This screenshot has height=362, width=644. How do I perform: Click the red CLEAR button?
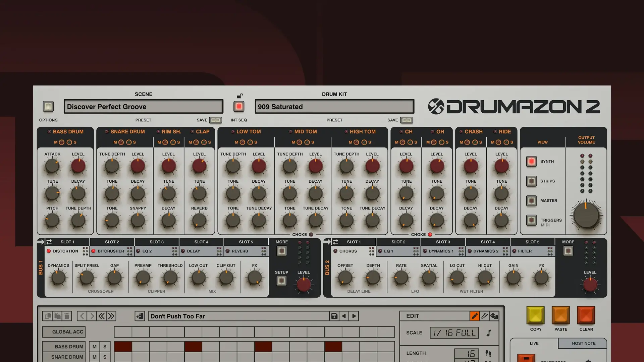pos(586,315)
